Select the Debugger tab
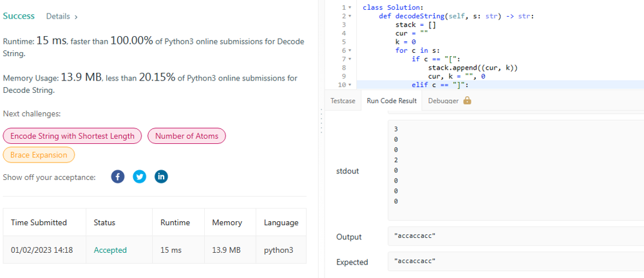The width and height of the screenshot is (644, 278). tap(443, 101)
